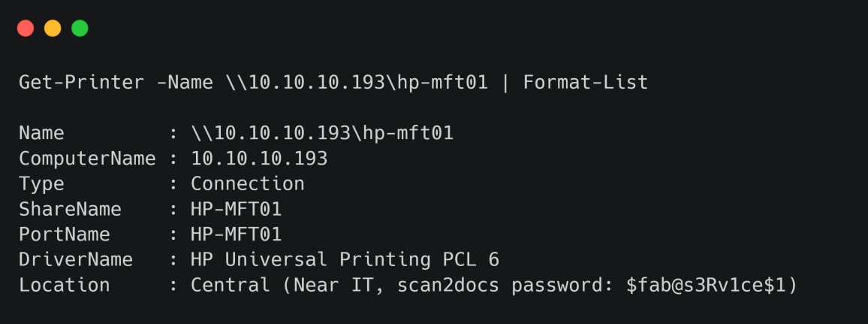The width and height of the screenshot is (868, 324).
Task: Click the ShareName field label
Action: (x=71, y=209)
